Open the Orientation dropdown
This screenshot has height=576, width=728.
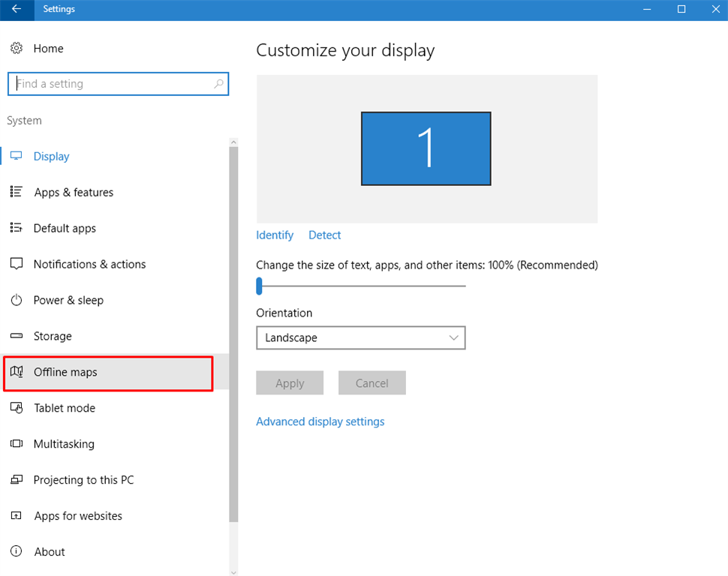coord(360,337)
